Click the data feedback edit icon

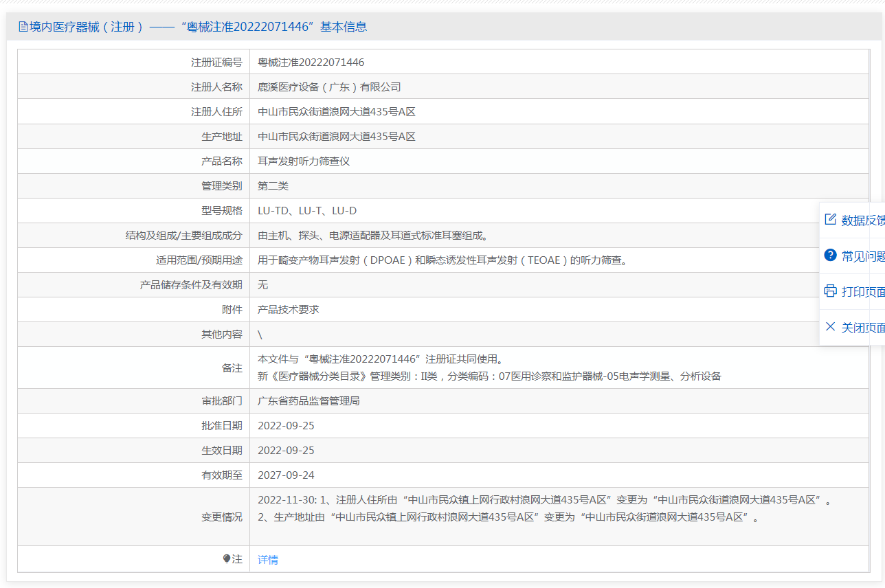[830, 220]
